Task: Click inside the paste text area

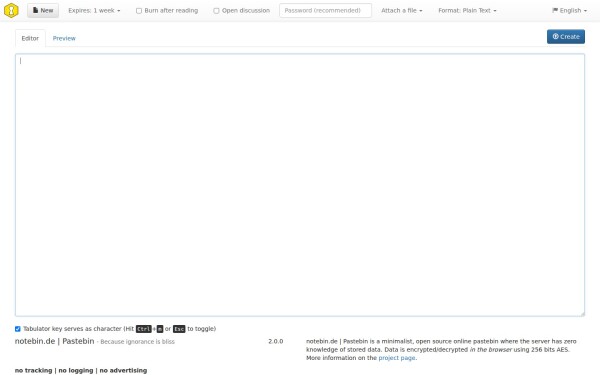Action: [x=300, y=185]
